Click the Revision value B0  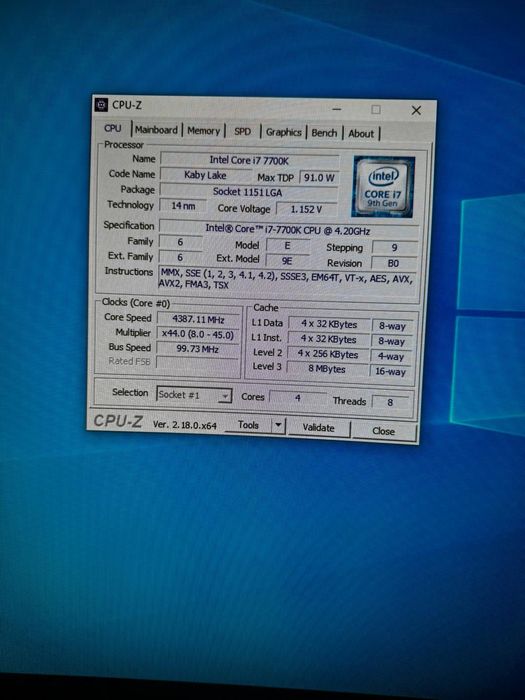tap(393, 263)
